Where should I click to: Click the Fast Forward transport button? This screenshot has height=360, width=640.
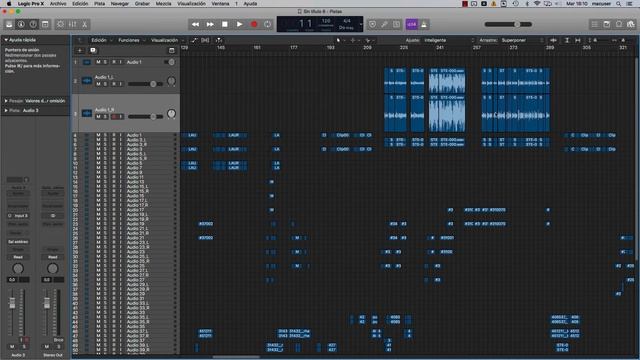click(x=210, y=24)
